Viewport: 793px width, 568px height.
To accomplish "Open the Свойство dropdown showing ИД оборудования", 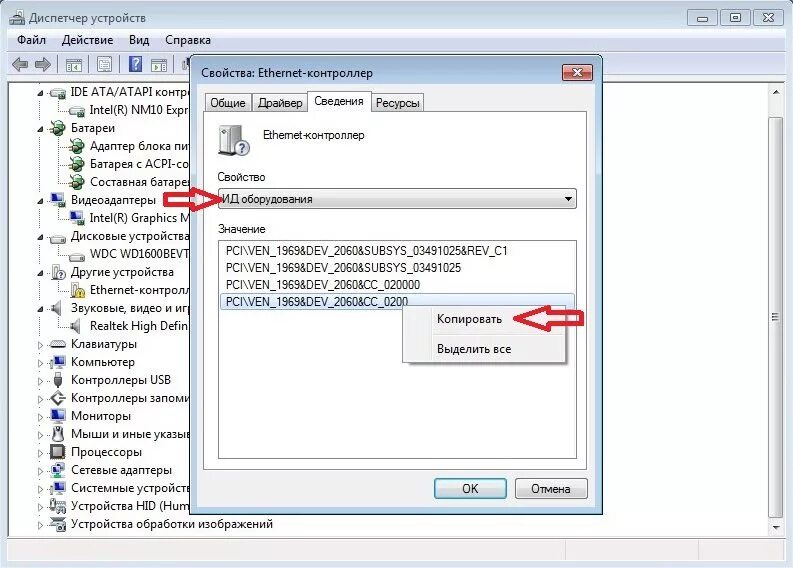I will 397,199.
